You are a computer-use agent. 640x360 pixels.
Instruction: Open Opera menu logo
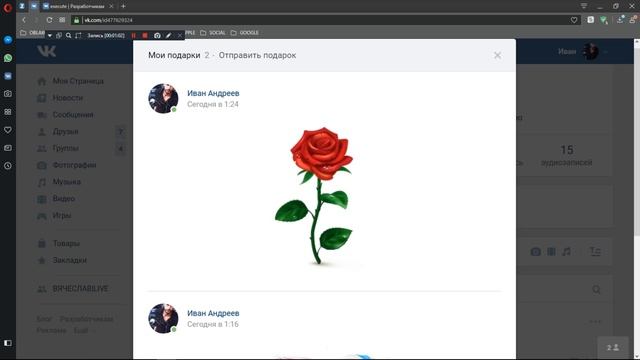tap(8, 7)
